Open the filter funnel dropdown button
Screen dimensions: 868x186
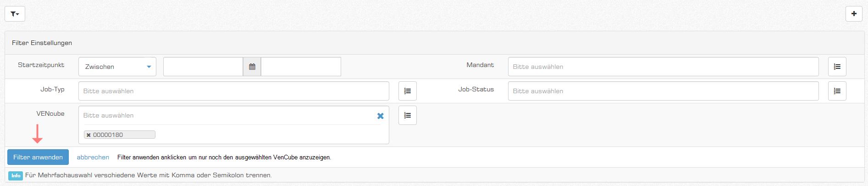coord(15,14)
